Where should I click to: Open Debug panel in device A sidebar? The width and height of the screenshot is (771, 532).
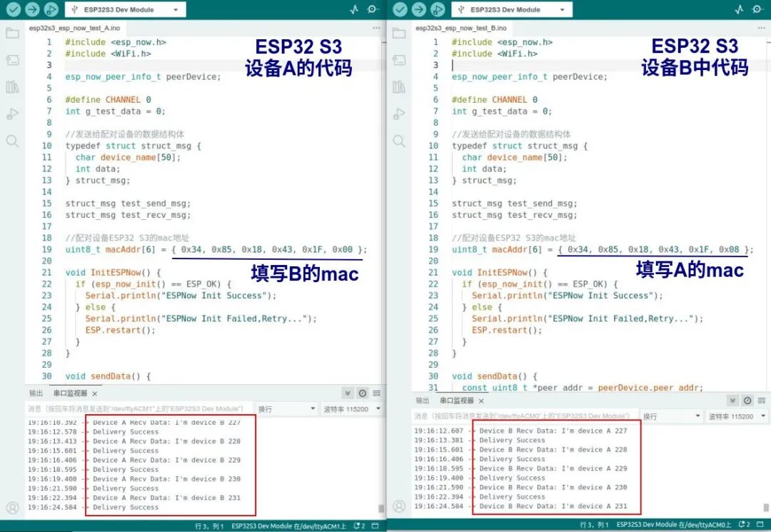[12, 114]
